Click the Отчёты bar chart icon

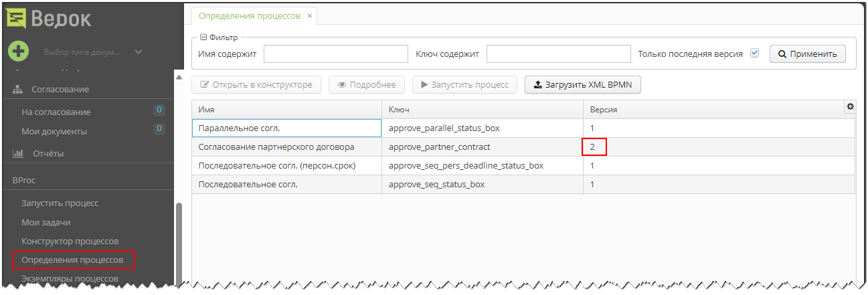click(19, 153)
